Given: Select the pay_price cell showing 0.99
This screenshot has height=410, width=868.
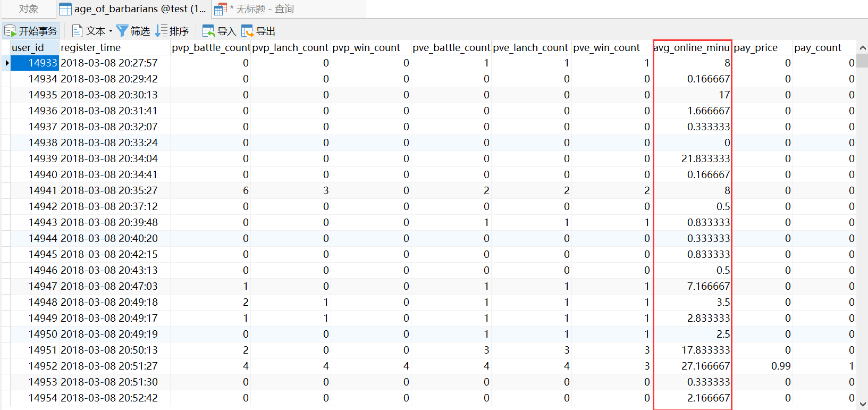Looking at the screenshot, I should tap(762, 366).
